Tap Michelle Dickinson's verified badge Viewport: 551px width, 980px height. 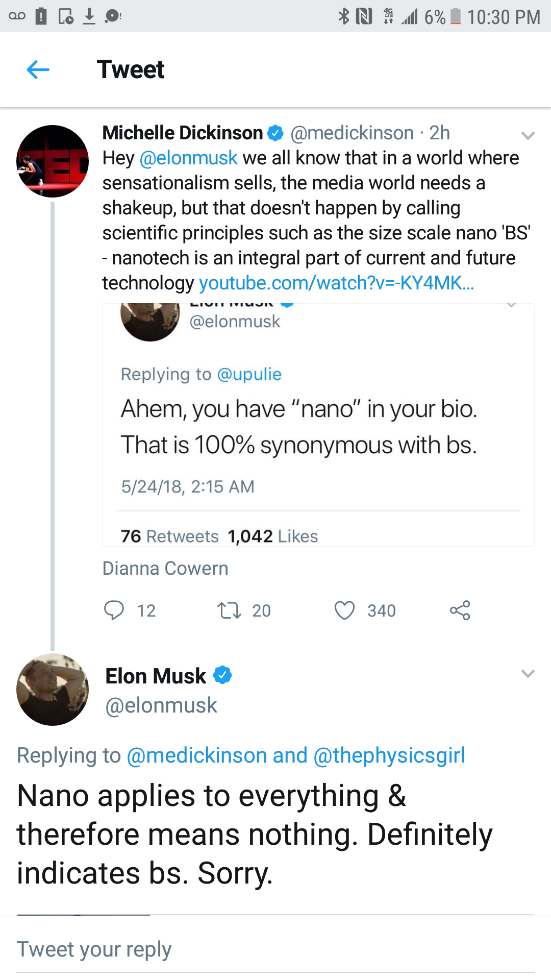click(x=275, y=133)
